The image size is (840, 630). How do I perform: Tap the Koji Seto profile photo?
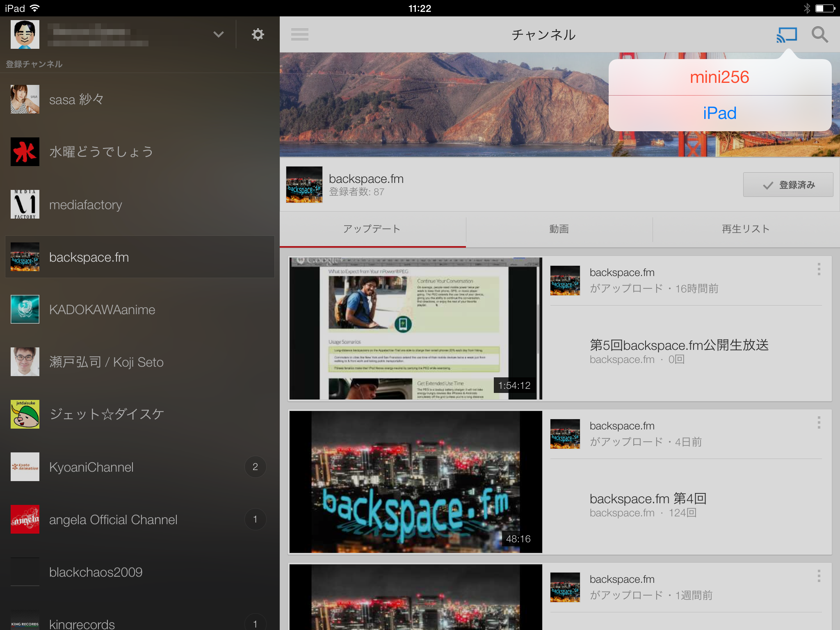(25, 362)
